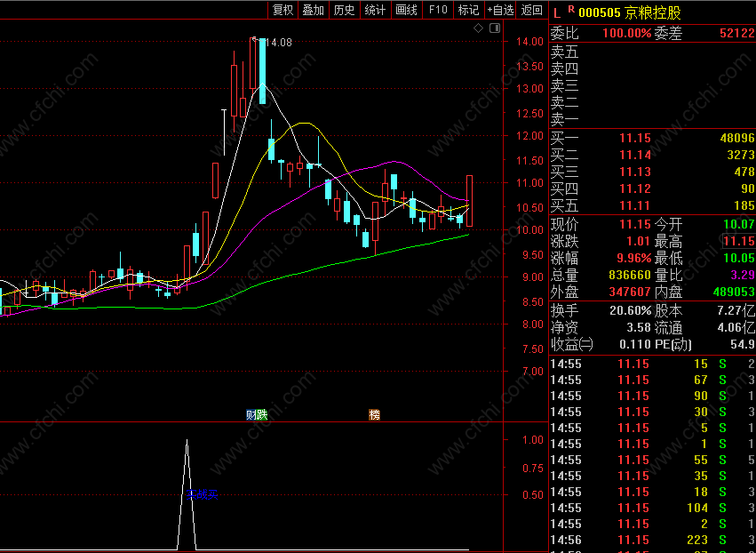Click the indicator axis label 0.50

coord(533,495)
